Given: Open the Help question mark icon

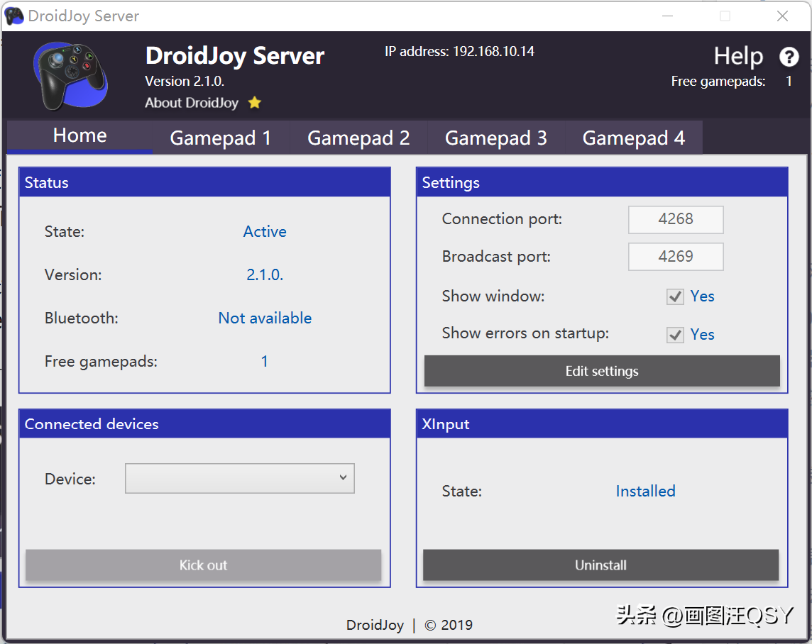Looking at the screenshot, I should [x=789, y=56].
